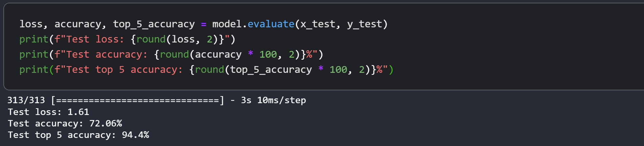Image resolution: width=644 pixels, height=146 pixels.
Task: Click the multiplication operator in accuracy line
Action: 251,53
